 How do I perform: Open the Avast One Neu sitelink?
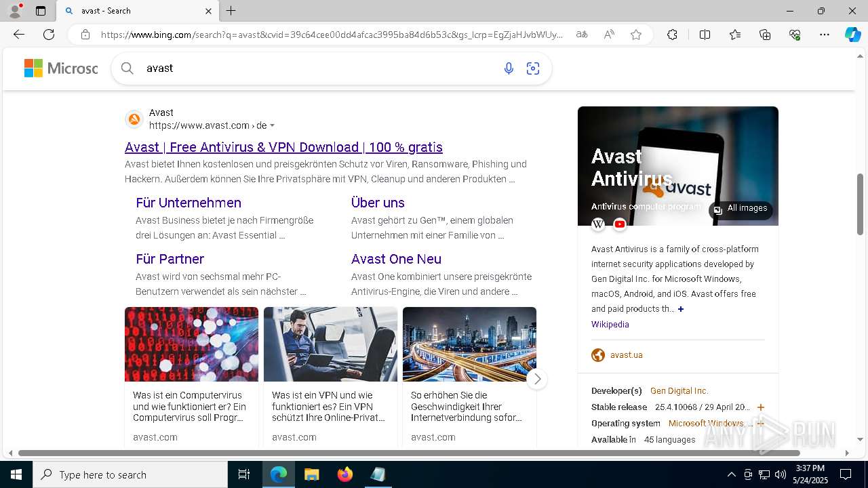[396, 259]
